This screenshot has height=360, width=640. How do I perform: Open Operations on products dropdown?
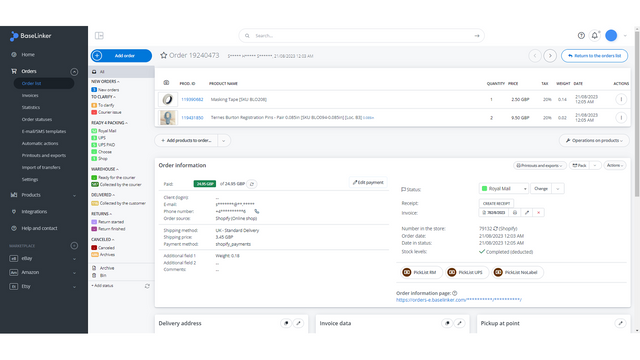pos(594,140)
